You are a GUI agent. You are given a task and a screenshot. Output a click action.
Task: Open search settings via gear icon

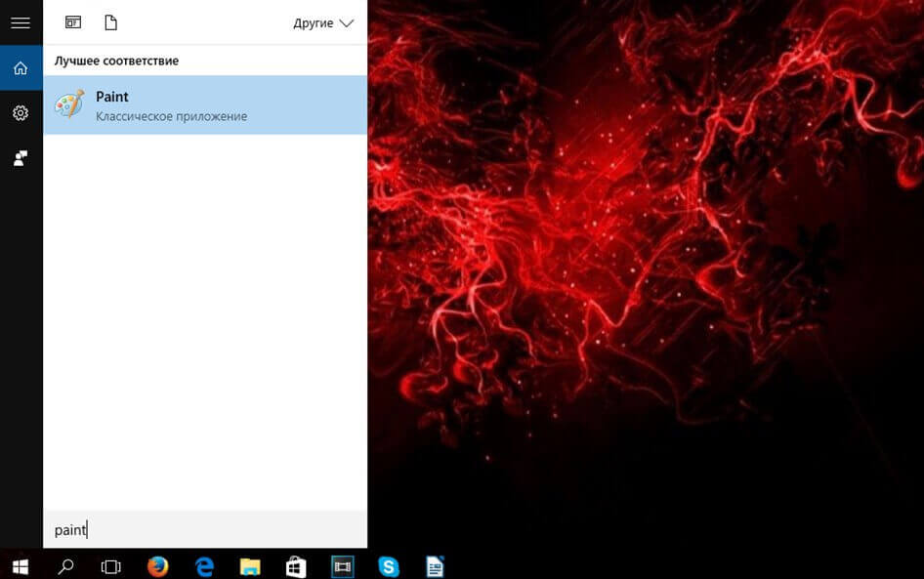21,113
